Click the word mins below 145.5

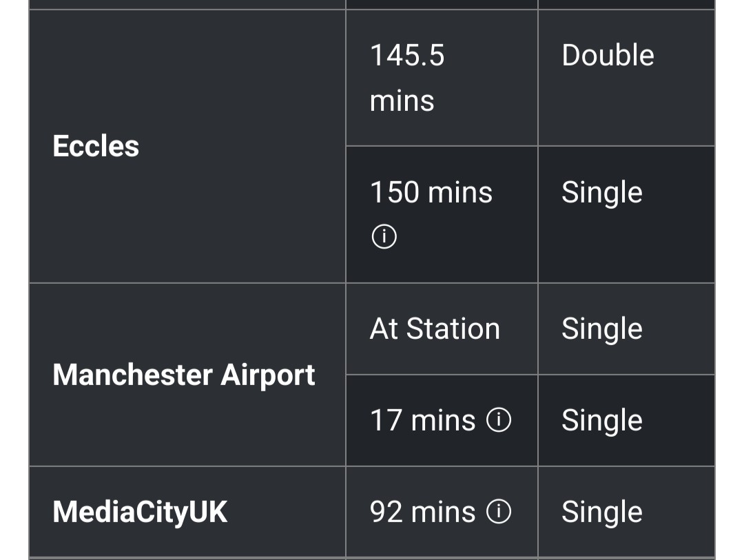pos(402,101)
